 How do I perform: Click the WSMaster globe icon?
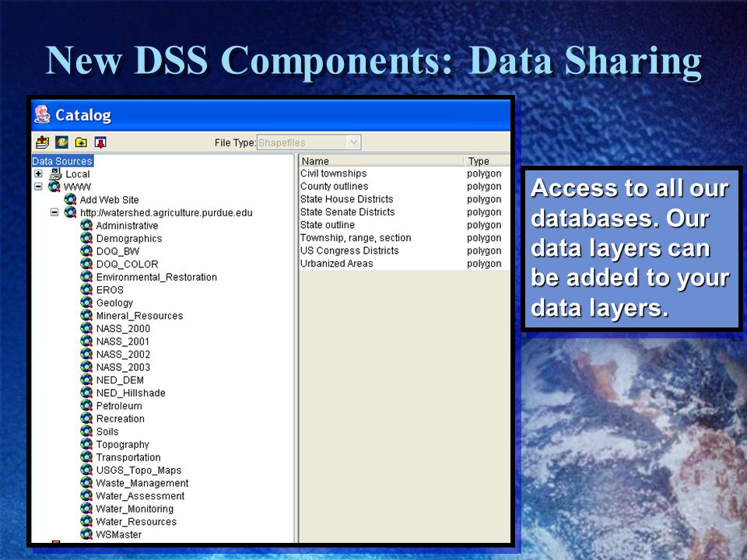[86, 534]
